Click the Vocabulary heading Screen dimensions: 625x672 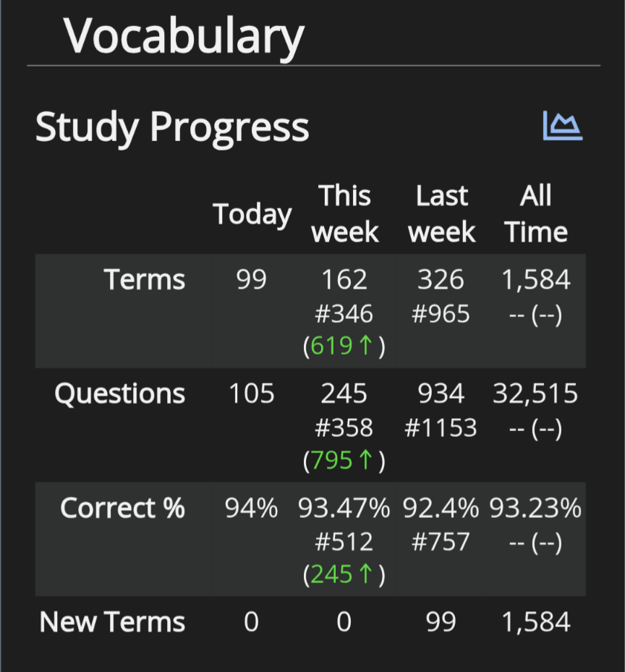[184, 37]
